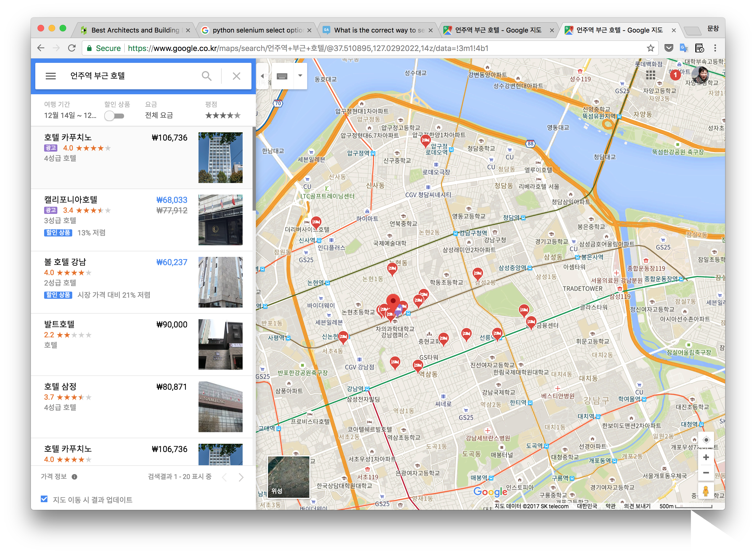756x554 pixels.
Task: Switch to Best Architects and Building tab
Action: pos(135,30)
